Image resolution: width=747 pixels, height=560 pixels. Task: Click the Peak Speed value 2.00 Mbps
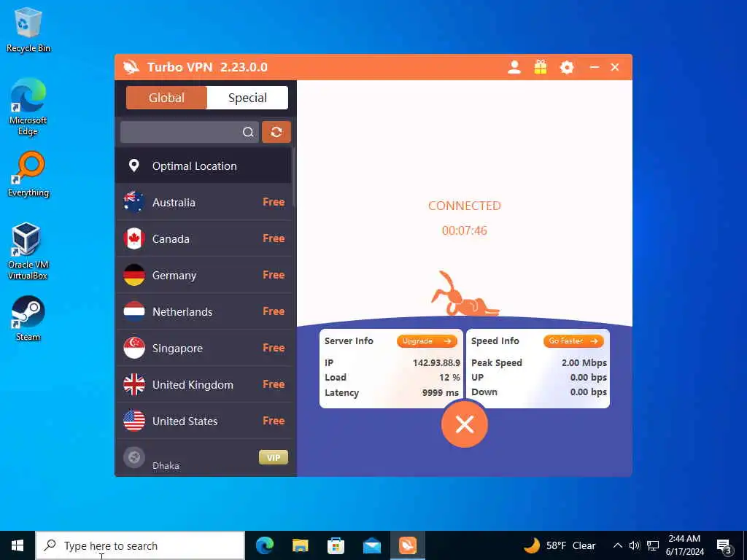[584, 363]
